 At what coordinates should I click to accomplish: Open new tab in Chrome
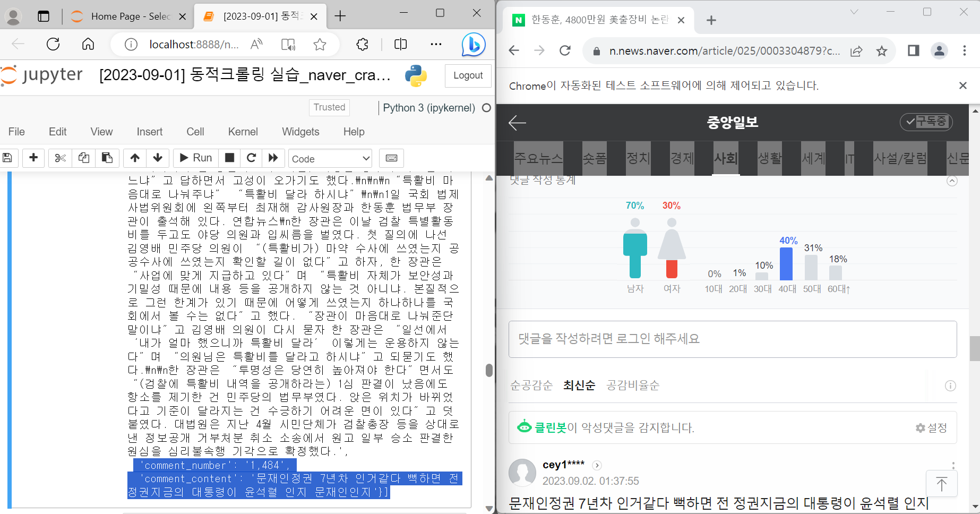(x=711, y=21)
